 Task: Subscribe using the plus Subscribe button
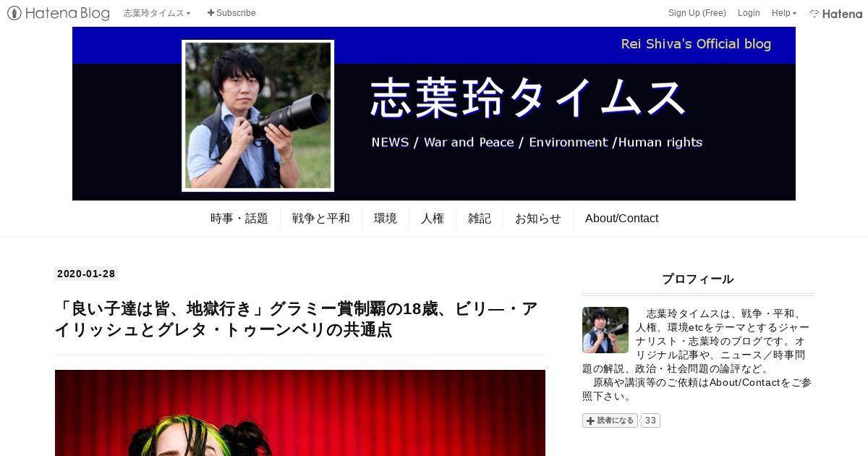click(231, 13)
